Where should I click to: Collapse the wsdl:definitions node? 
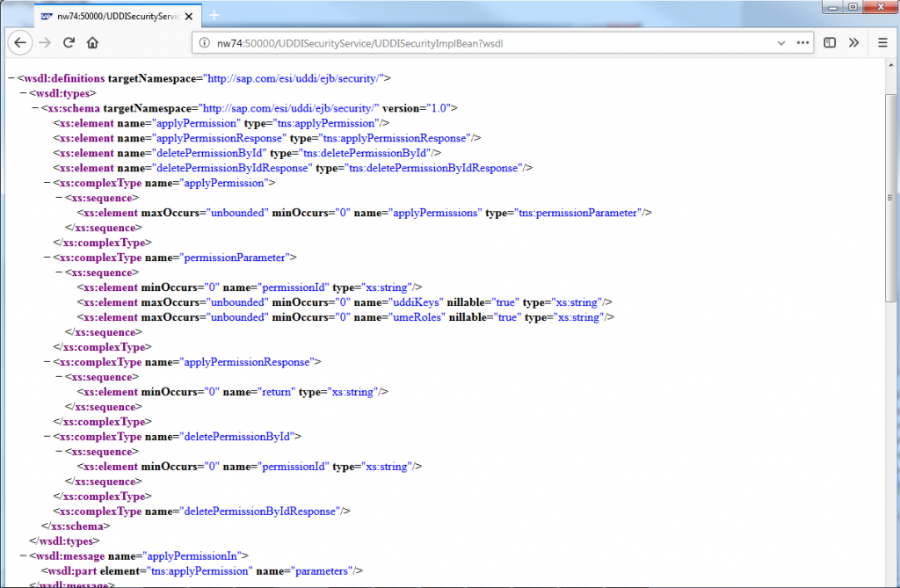(x=11, y=78)
